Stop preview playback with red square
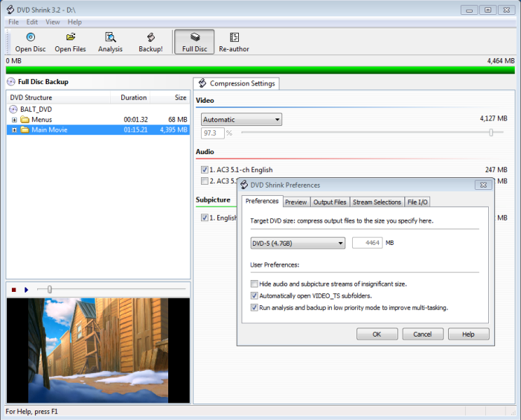 (x=13, y=290)
